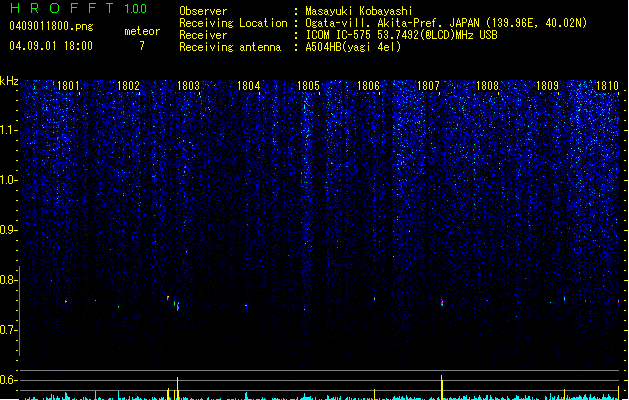The image size is (629, 400).
Task: Click the 0.9 kHz frequency label
Action: tap(9, 230)
